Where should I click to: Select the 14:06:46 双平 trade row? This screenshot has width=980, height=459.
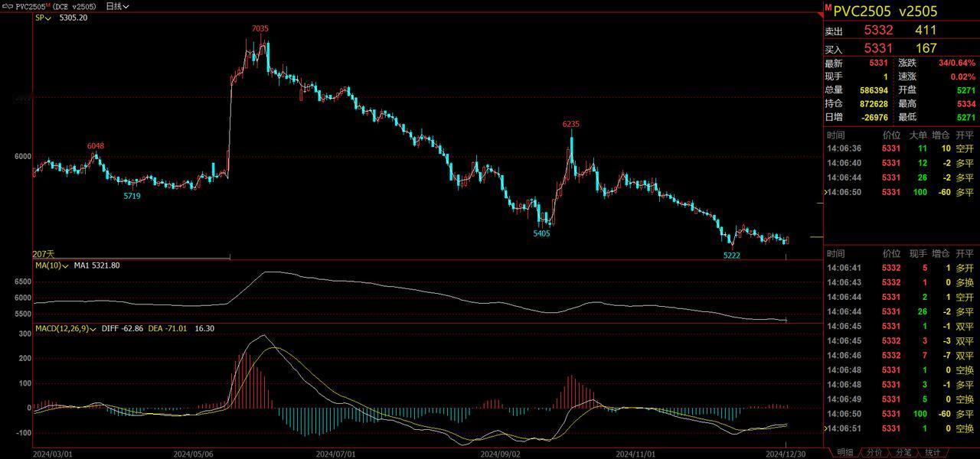pos(901,355)
